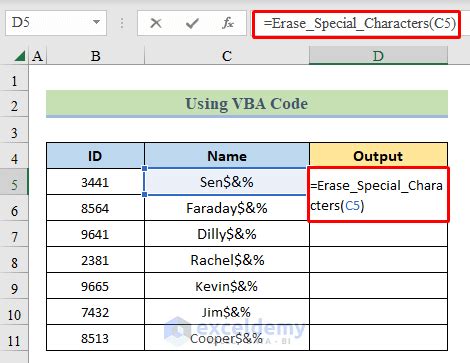Click the editing cell D5 with formula
470x363 pixels.
(x=378, y=195)
